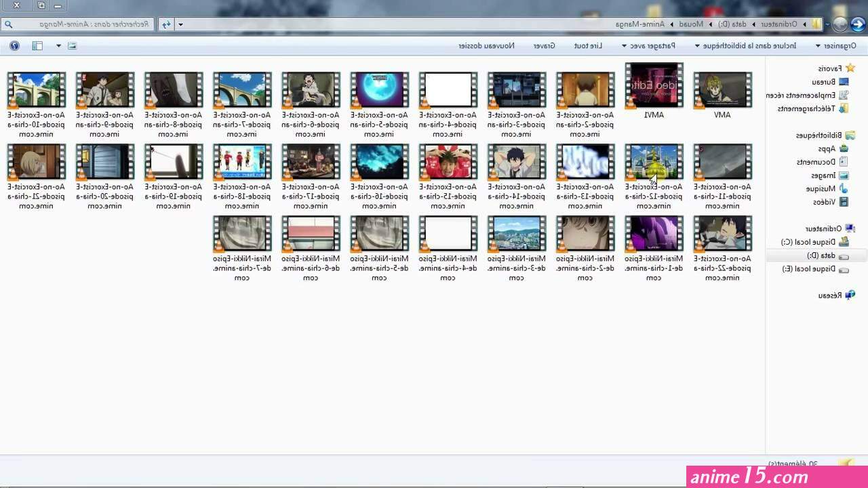Viewport: 868px width, 488px height.
Task: Open the Vidéos library
Action: pyautogui.click(x=831, y=202)
